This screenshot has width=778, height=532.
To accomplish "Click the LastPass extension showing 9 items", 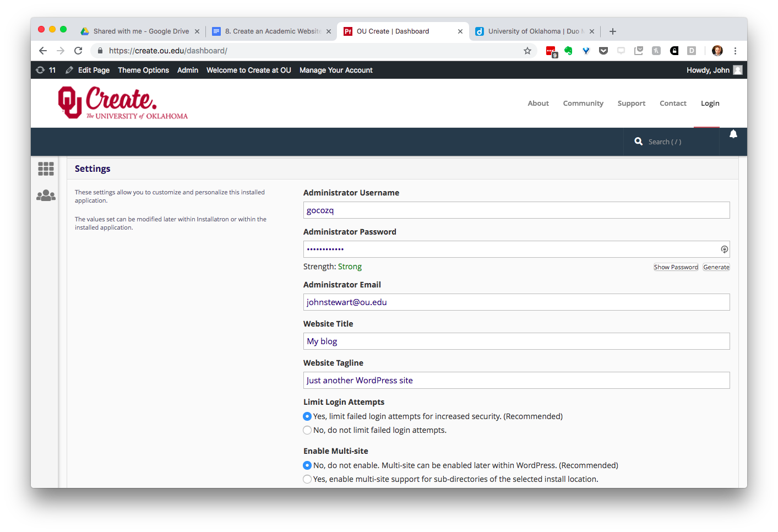I will 551,51.
